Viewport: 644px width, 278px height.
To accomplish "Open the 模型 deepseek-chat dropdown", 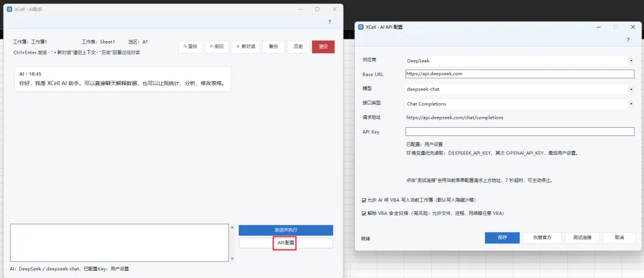I will pyautogui.click(x=519, y=89).
